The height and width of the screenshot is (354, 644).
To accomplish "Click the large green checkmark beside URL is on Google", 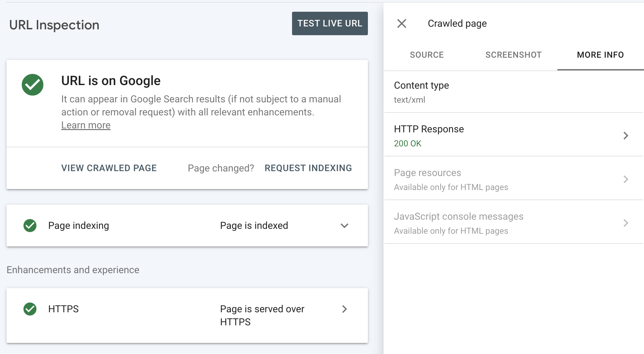I will 33,85.
